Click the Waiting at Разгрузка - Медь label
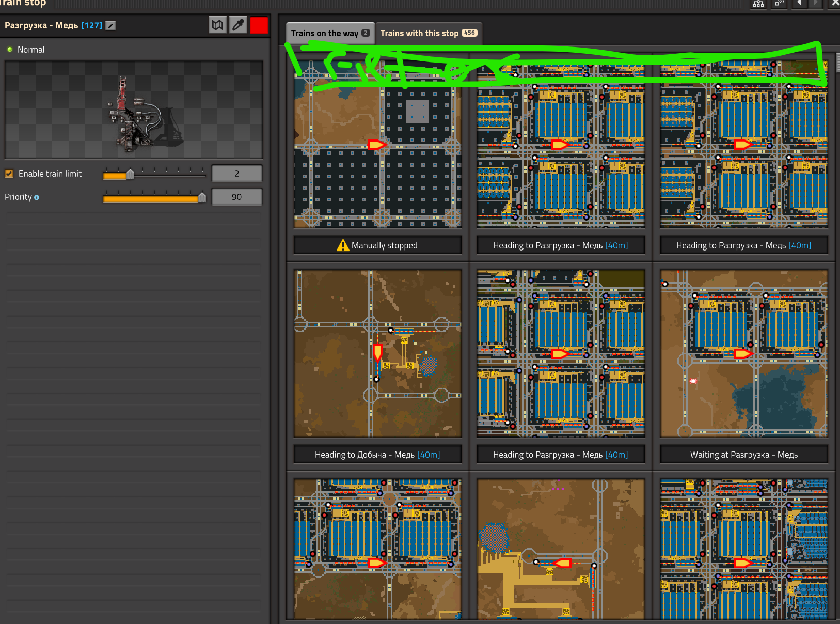Image resolution: width=840 pixels, height=624 pixels. 743,455
